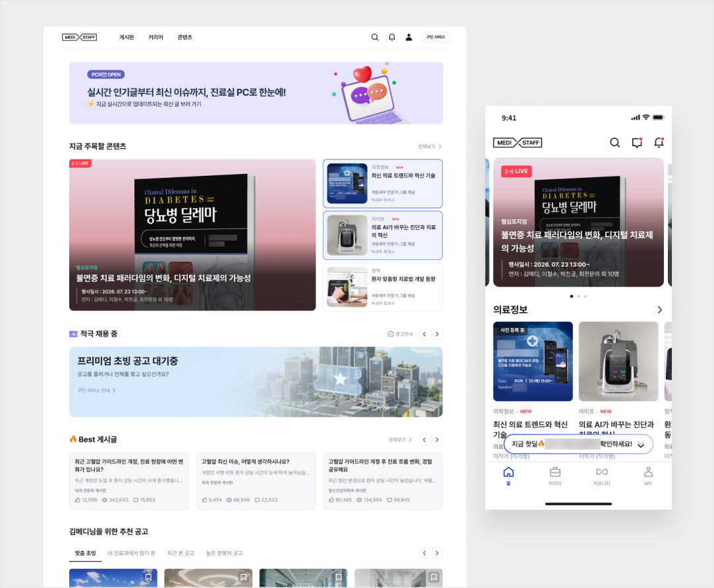714x588 pixels.
Task: Switch to the 내 진료과에서 많이 본 tab
Action: (x=131, y=553)
